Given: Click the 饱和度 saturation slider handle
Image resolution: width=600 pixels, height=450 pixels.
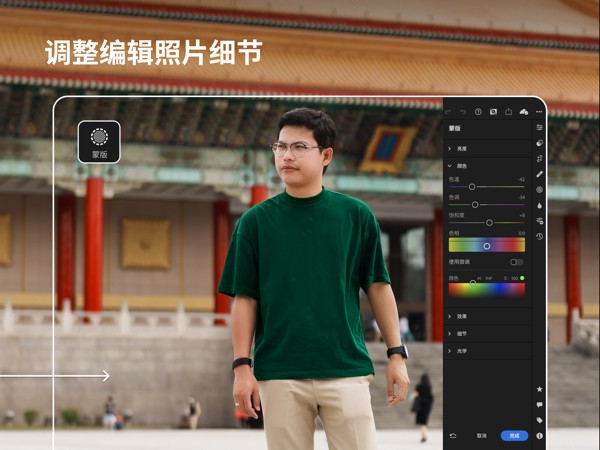Looking at the screenshot, I should click(489, 223).
